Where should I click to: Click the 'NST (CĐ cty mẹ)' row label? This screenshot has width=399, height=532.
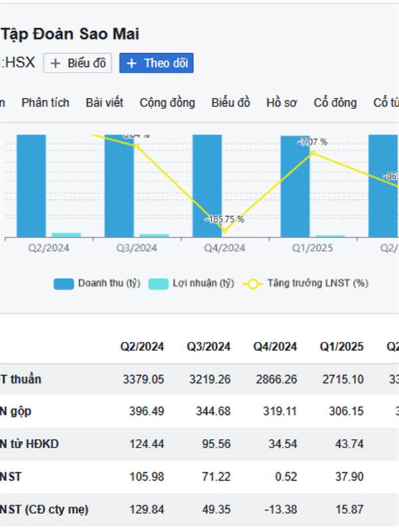click(44, 510)
